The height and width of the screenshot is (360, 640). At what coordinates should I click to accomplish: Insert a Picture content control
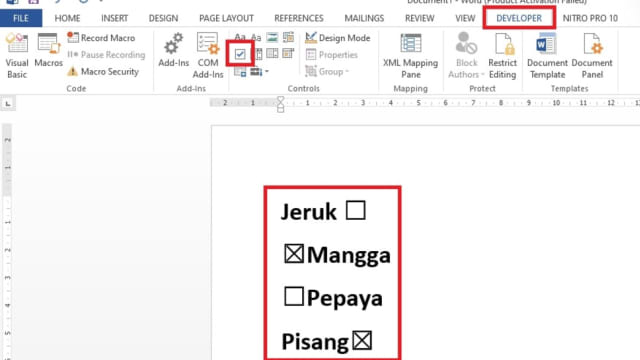[x=272, y=38]
